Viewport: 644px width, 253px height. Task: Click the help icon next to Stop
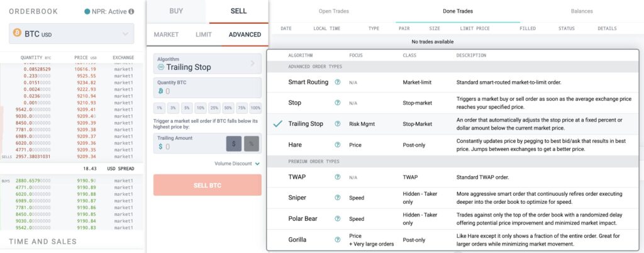point(338,103)
